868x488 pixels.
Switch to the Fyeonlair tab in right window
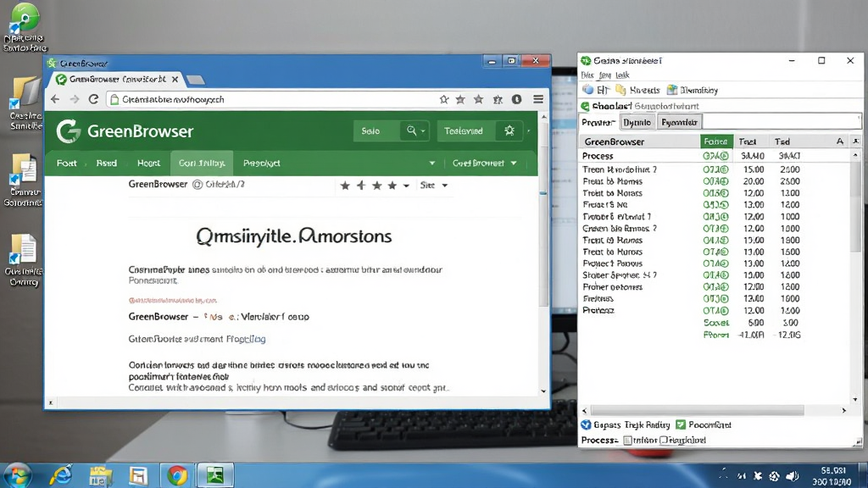point(679,122)
